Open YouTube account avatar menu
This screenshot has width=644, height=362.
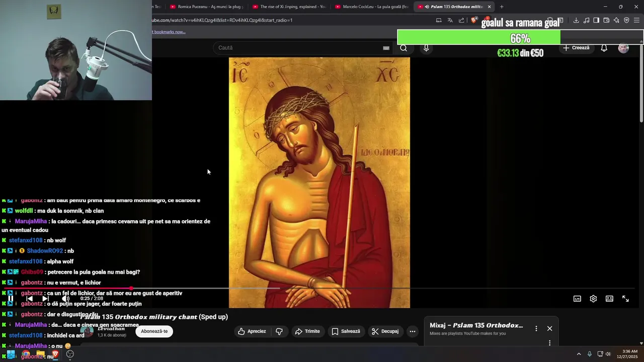(x=623, y=48)
